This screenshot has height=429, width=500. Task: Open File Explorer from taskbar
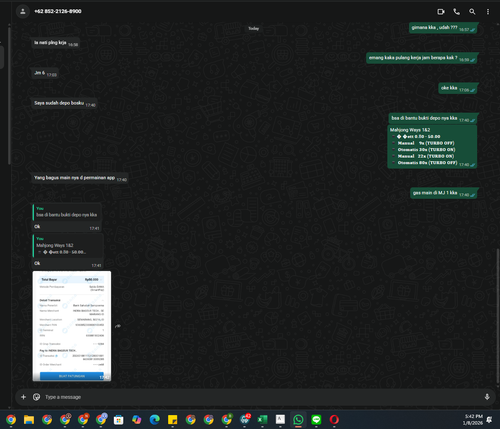tap(29, 420)
